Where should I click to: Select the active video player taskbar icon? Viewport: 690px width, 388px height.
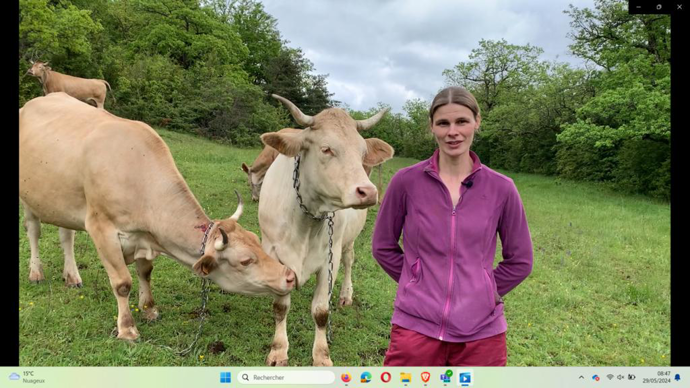pos(465,377)
